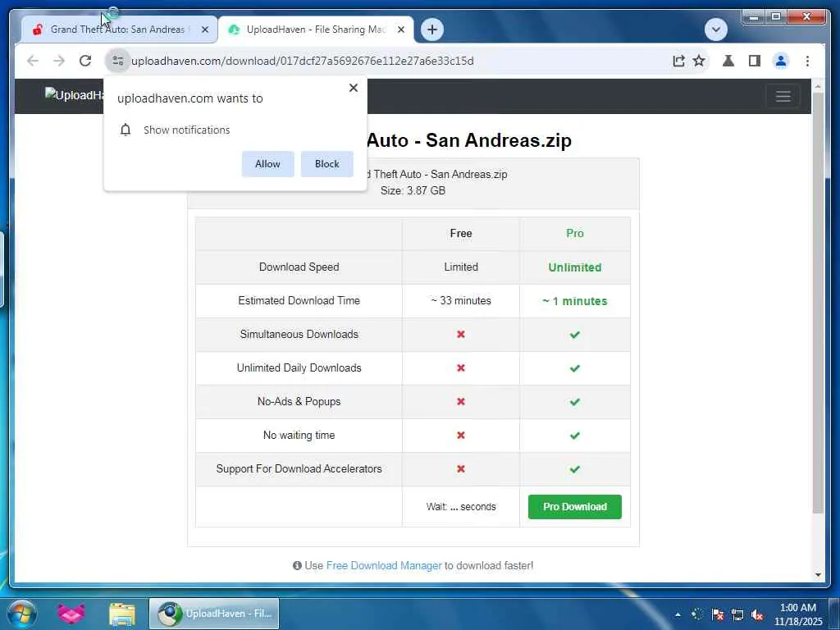
Task: Open the network tray icon
Action: pos(737,614)
